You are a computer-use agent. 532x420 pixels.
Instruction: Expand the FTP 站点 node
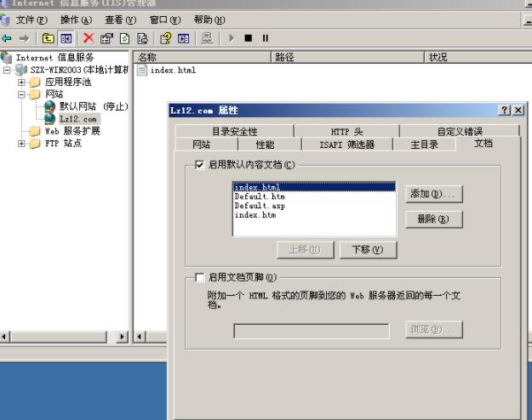(21, 144)
